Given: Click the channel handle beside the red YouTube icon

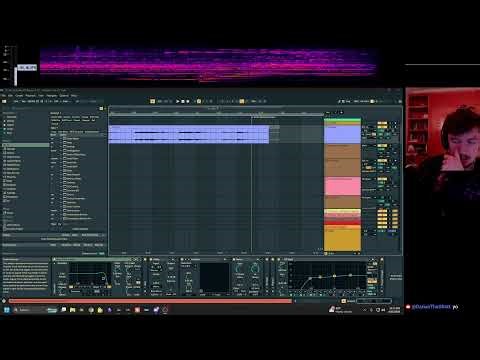Looking at the screenshot, I should point(431,306).
